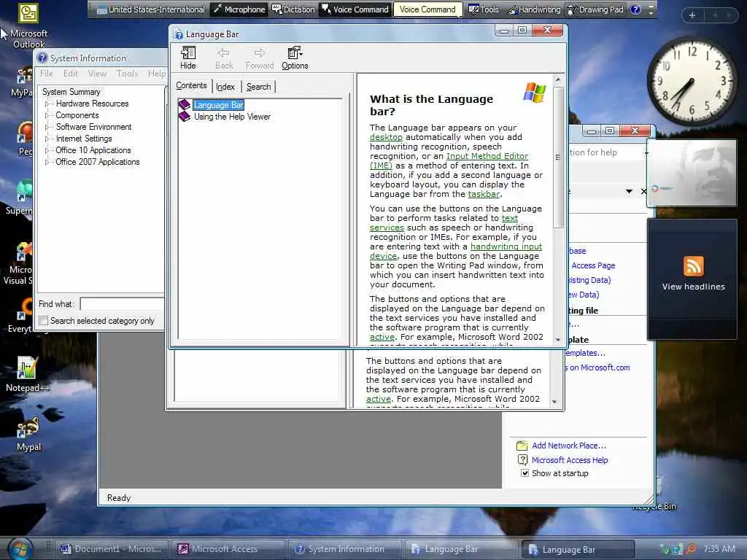Click the Microsoft Access Help question icon
Viewport: 747px width, 560px height.
click(522, 460)
